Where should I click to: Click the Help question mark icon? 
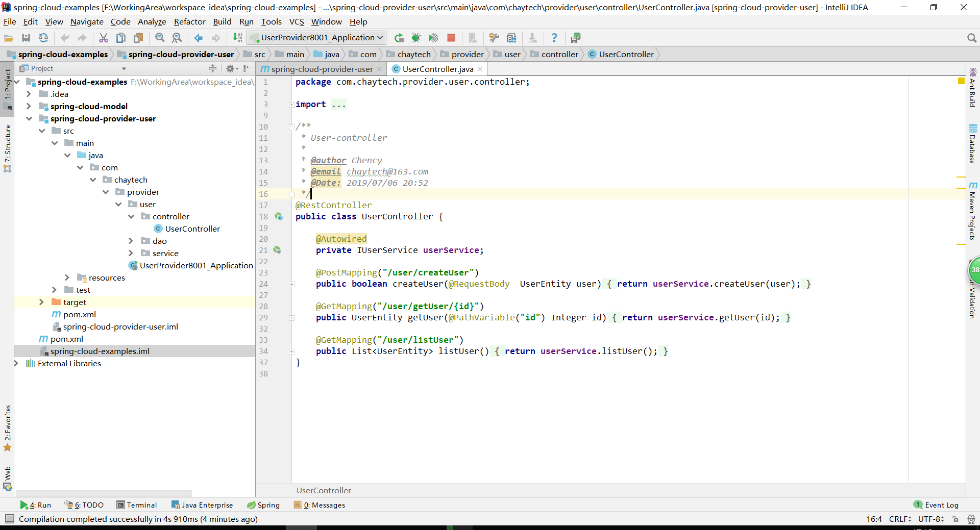click(554, 38)
